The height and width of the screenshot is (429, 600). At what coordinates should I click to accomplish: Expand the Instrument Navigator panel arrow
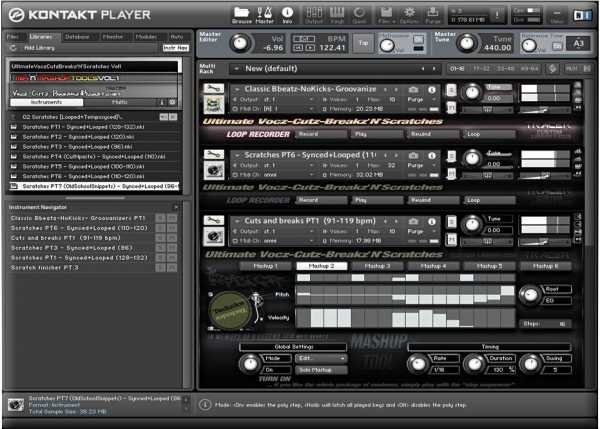(x=176, y=207)
